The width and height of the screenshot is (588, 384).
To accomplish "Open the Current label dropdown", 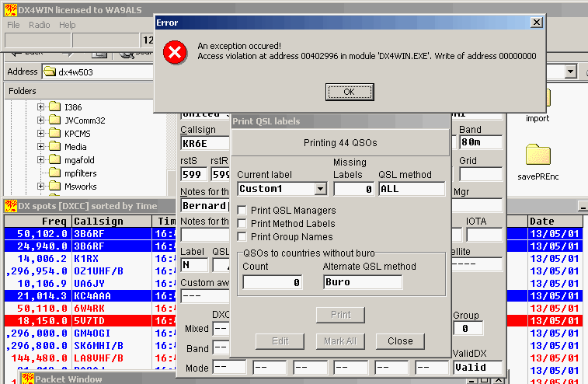I will coord(320,189).
